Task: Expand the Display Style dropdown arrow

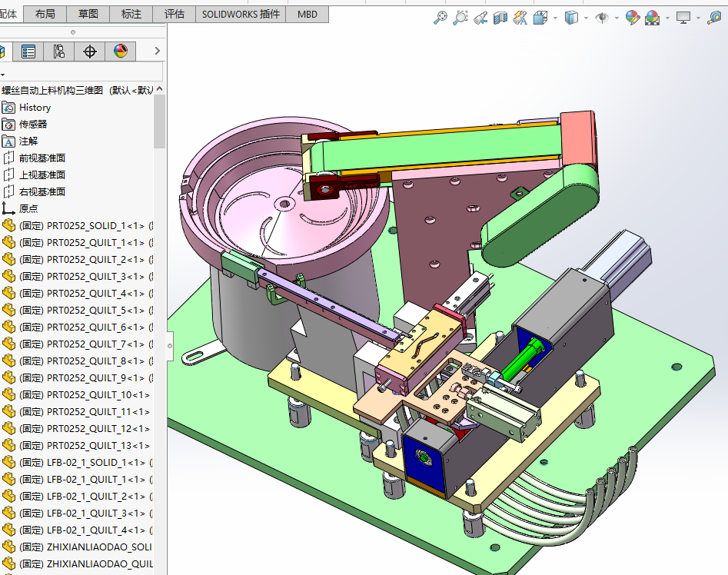Action: [586, 18]
